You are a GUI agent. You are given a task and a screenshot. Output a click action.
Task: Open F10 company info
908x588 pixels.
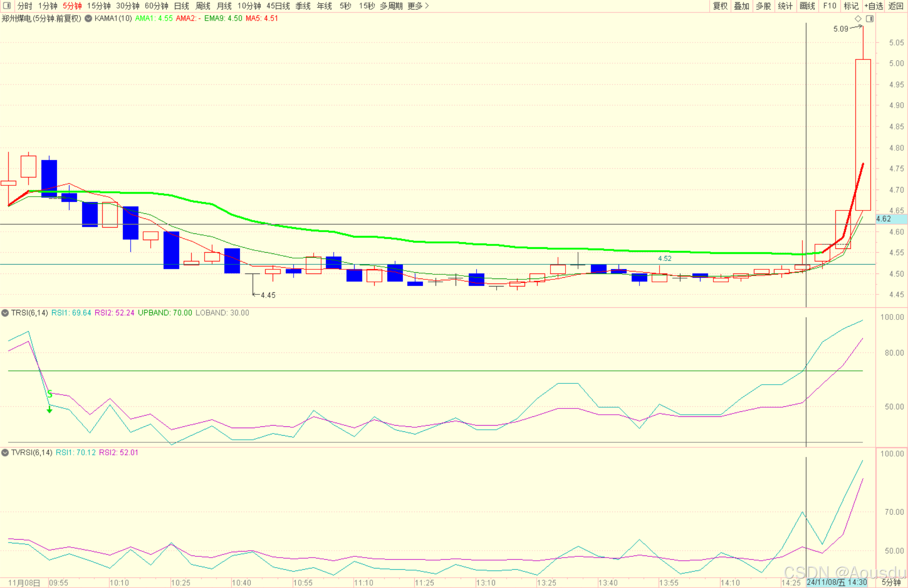(x=829, y=6)
